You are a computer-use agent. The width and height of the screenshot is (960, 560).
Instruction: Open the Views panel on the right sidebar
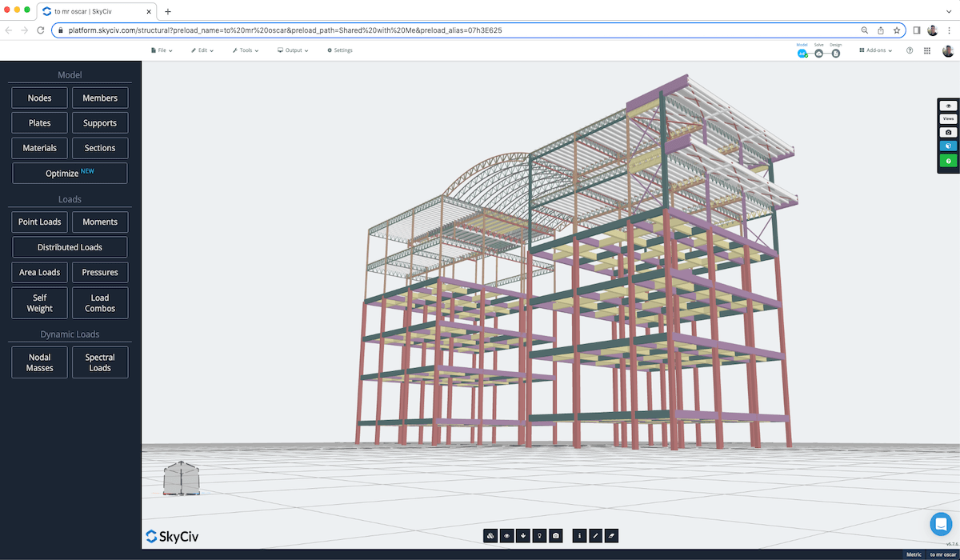948,118
